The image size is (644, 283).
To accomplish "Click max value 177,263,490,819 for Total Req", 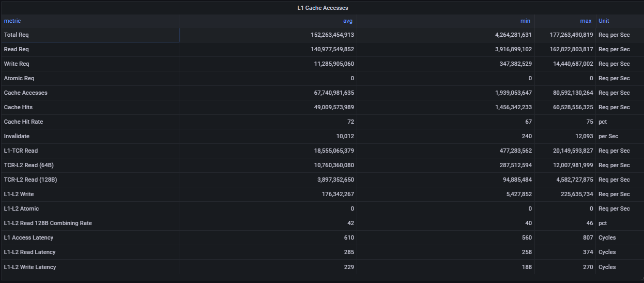I will (571, 35).
